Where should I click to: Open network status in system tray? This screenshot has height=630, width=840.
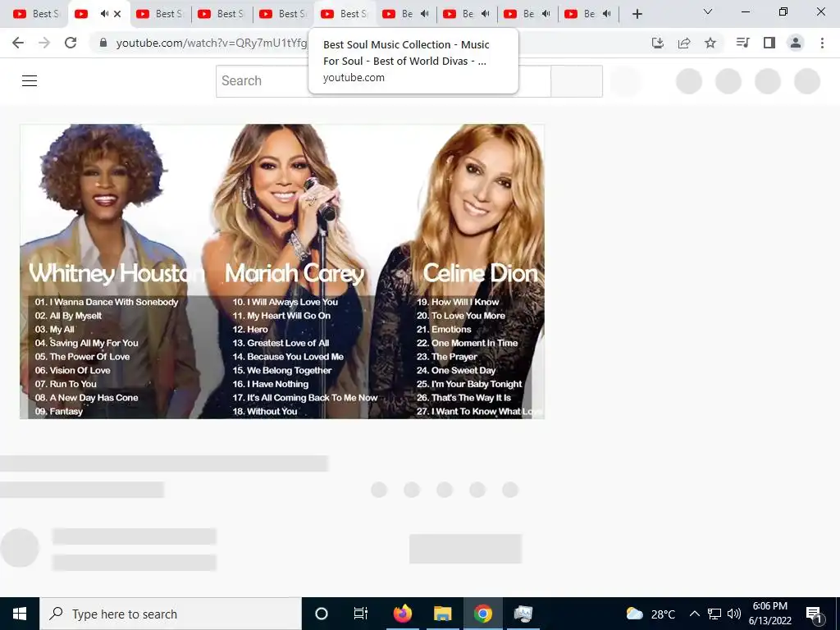point(714,614)
